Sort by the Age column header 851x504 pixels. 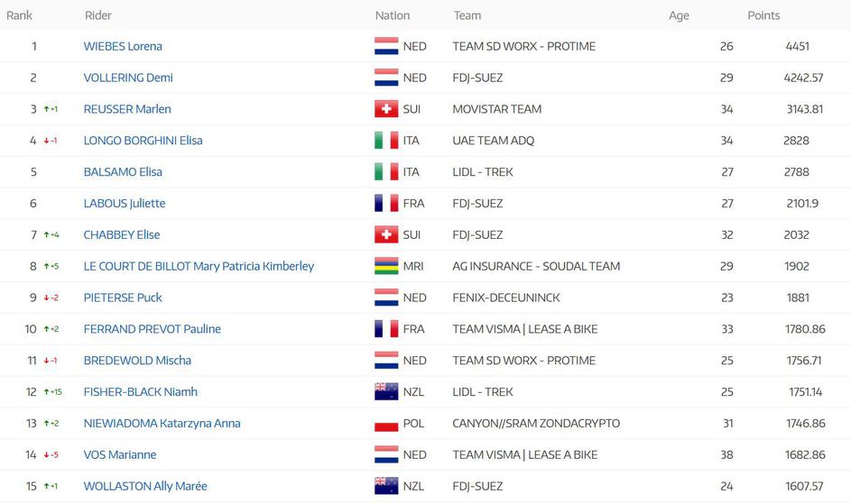(679, 15)
